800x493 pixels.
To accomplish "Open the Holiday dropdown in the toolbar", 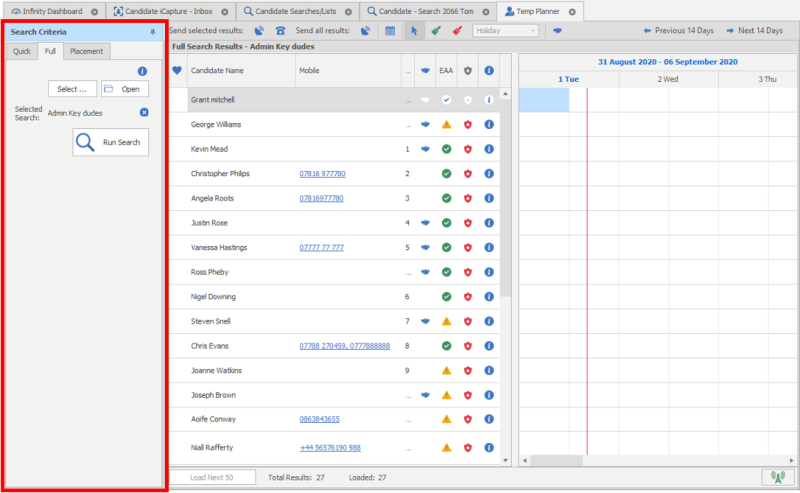I will (x=505, y=31).
